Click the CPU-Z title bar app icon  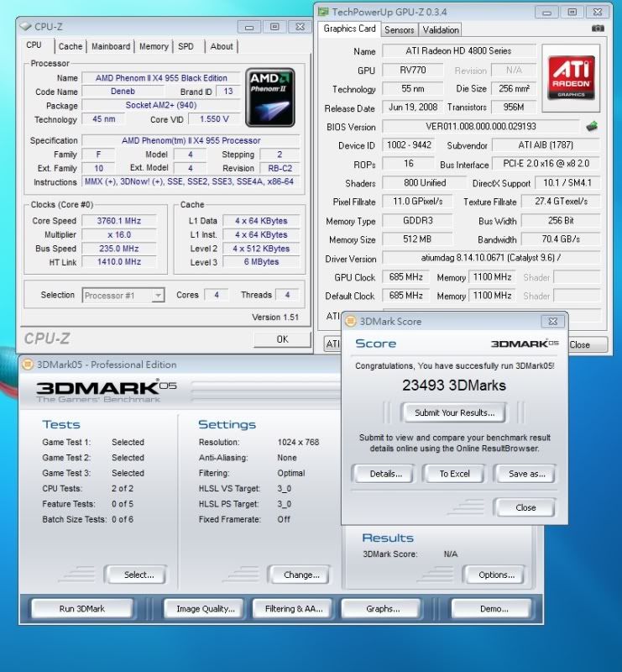pos(26,27)
